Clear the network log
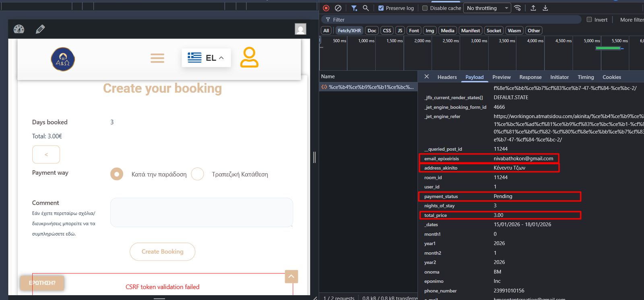The height and width of the screenshot is (300, 644). [x=338, y=8]
